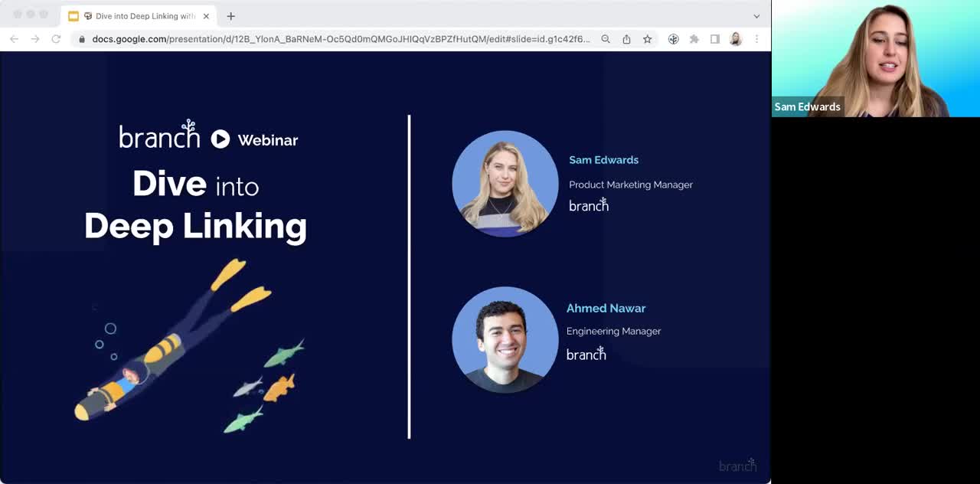Screen dimensions: 980x484
Task: Click the Webinar play icon on slide
Action: click(220, 139)
